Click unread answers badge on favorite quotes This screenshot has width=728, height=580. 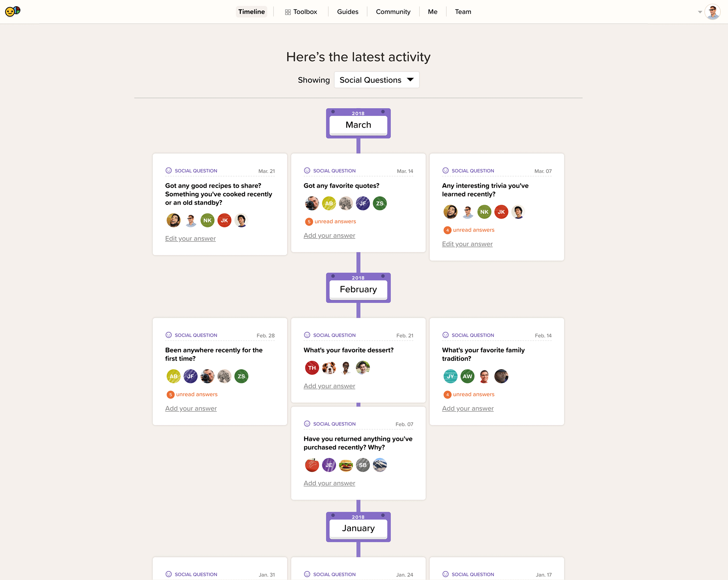pos(330,221)
